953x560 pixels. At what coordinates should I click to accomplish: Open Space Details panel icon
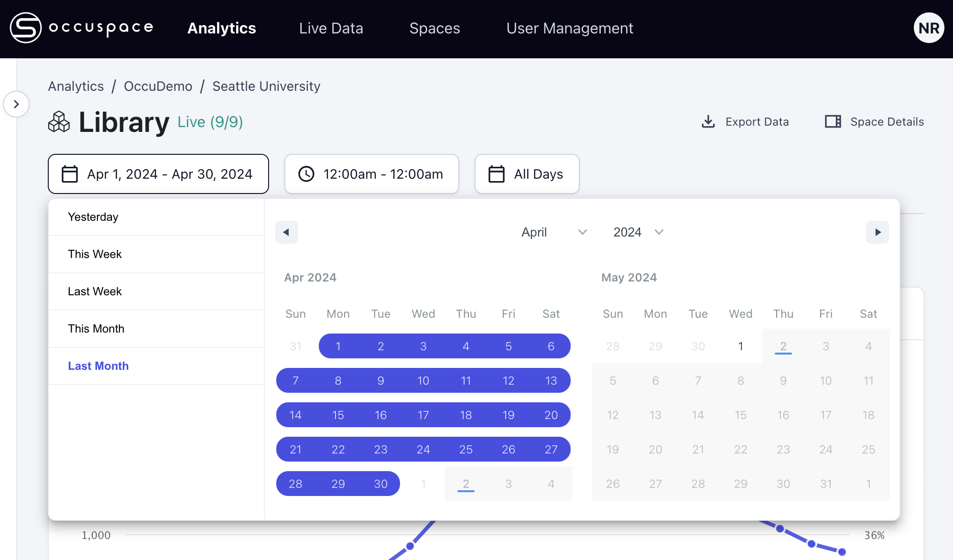click(x=833, y=122)
